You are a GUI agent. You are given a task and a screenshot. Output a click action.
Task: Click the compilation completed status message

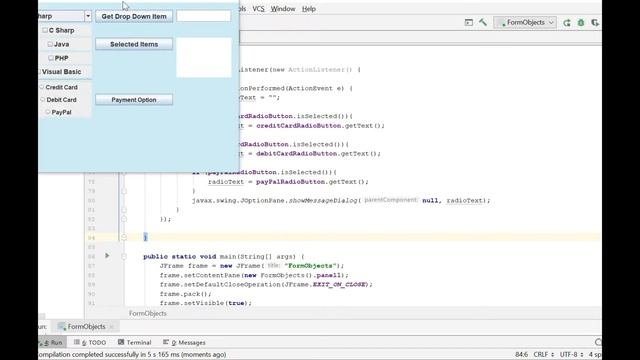132,354
